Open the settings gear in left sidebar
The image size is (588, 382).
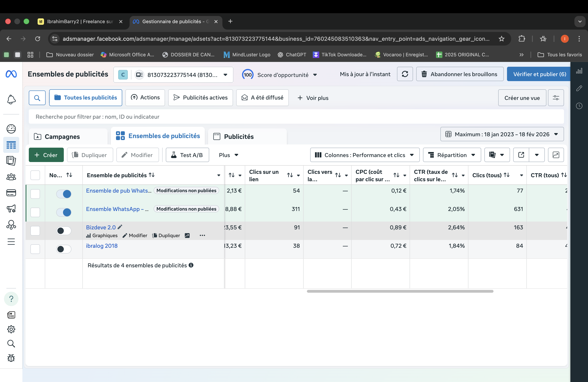pos(11,329)
